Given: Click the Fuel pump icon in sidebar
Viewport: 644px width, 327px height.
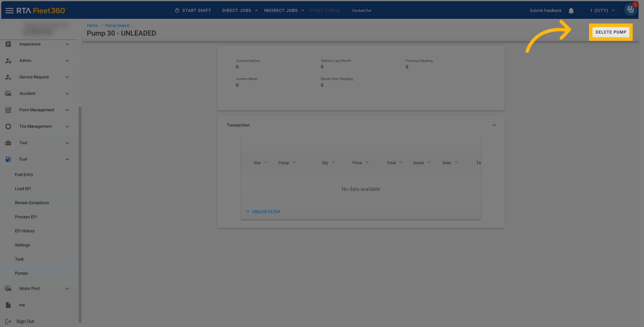Looking at the screenshot, I should click(x=8, y=159).
